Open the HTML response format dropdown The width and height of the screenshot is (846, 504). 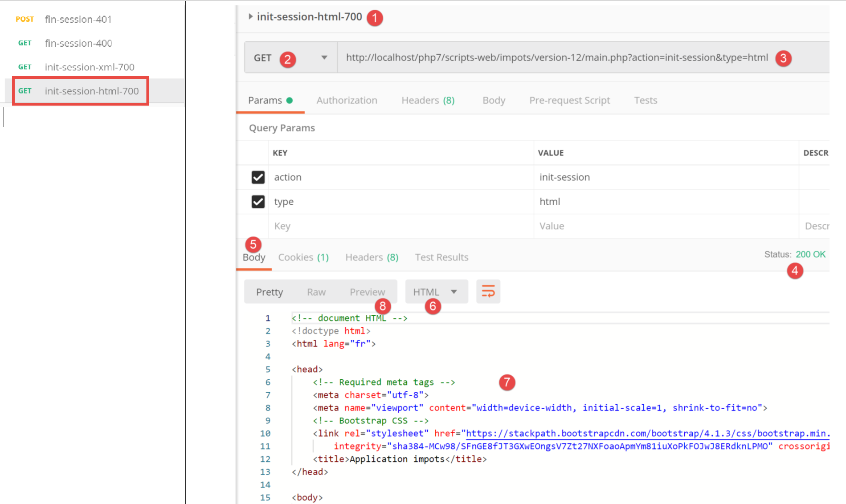click(x=436, y=292)
